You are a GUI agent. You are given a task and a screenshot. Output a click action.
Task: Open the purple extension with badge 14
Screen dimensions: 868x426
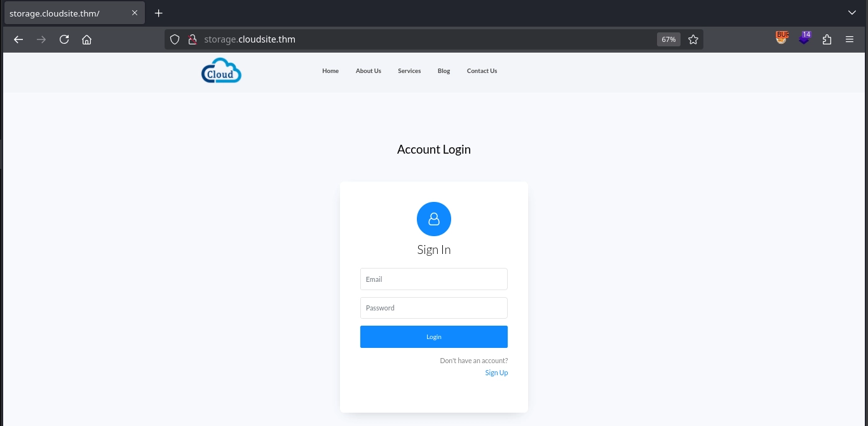click(x=804, y=39)
